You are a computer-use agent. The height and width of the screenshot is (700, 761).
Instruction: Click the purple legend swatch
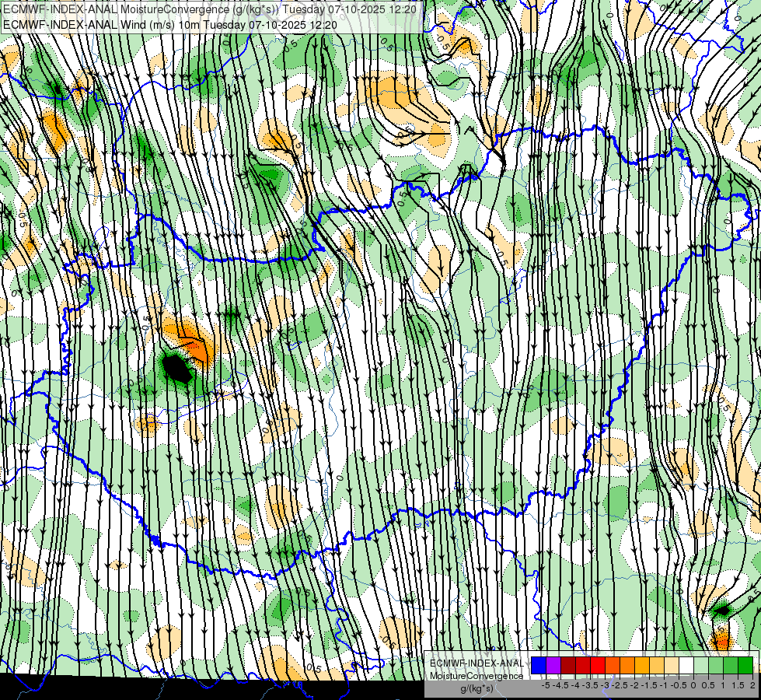pos(553,665)
